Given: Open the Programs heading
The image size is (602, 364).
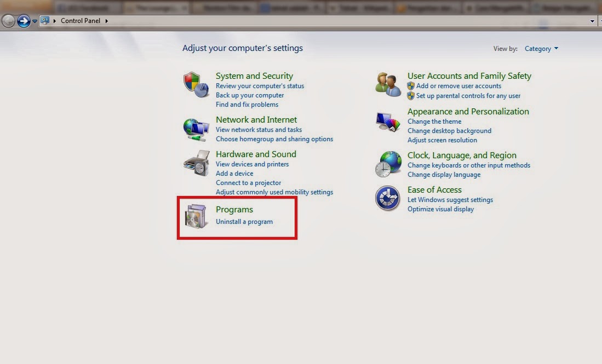Looking at the screenshot, I should 234,210.
